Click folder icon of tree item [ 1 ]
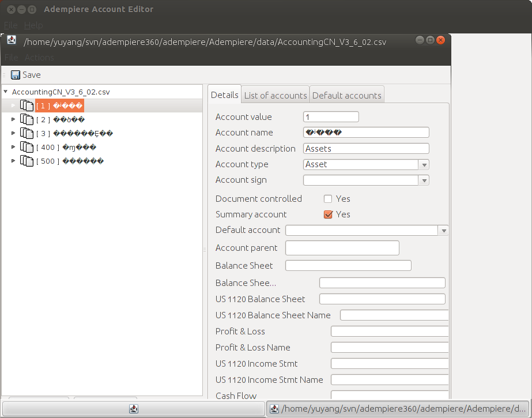 (27, 106)
